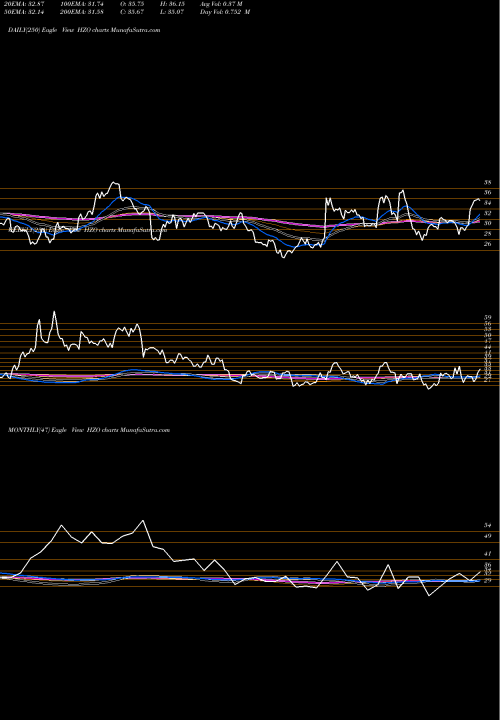Select the low price 'L:' value
Screen dimensions: 500x720
[x=174, y=12]
